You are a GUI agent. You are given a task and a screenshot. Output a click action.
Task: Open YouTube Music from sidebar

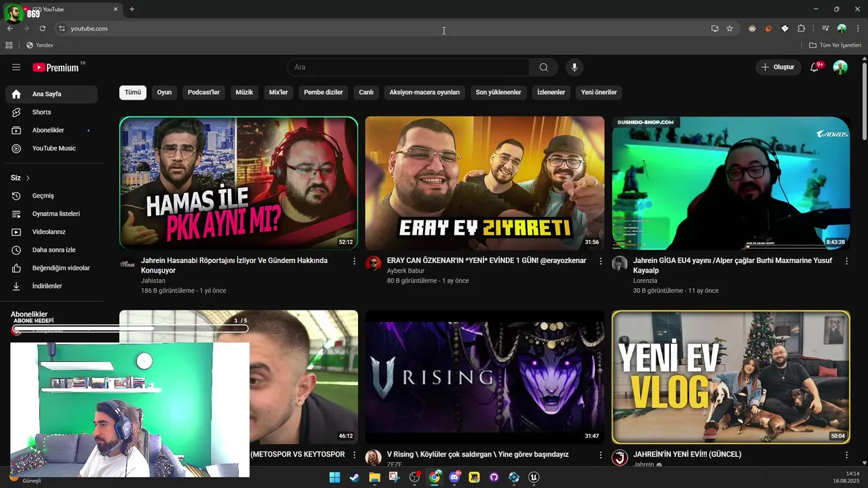[x=52, y=148]
